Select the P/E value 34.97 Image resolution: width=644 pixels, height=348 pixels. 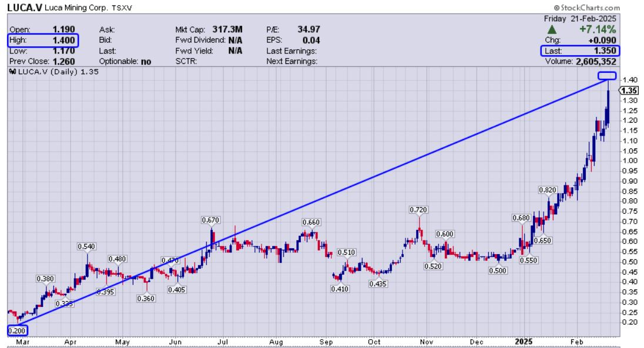coord(309,29)
